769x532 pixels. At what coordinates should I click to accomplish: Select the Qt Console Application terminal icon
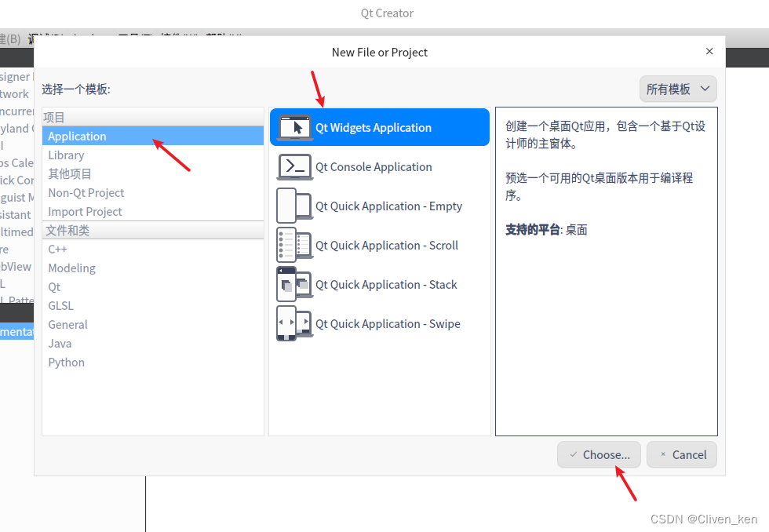click(x=294, y=166)
